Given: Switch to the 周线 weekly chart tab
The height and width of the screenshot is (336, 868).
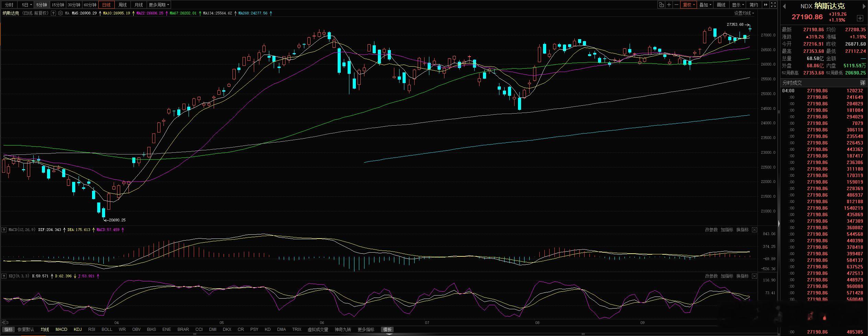Looking at the screenshot, I should coord(122,5).
